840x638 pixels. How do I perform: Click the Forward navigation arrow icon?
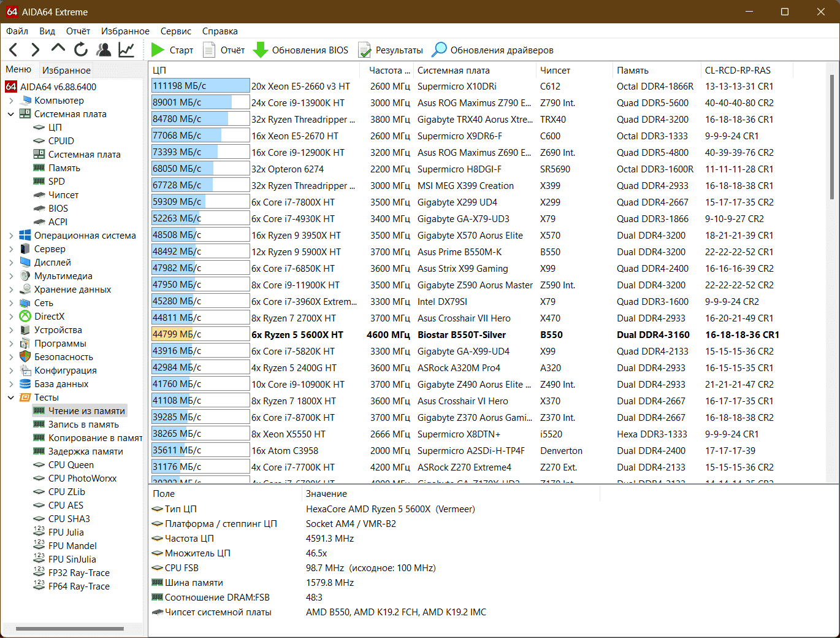point(36,50)
